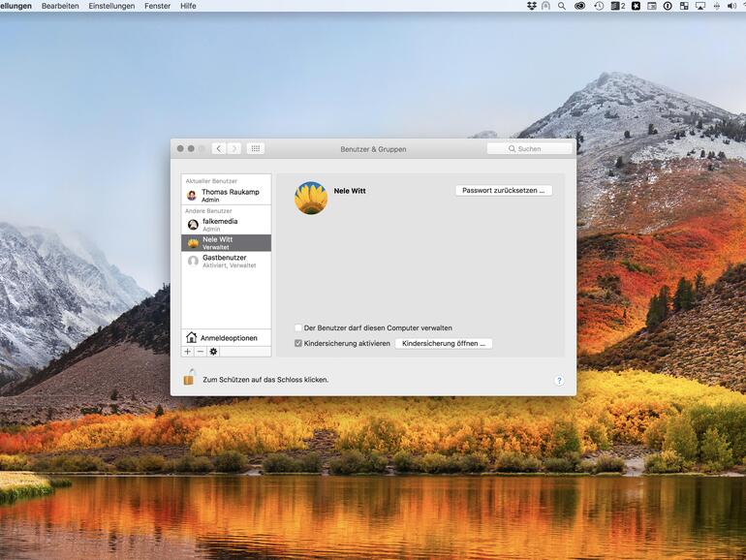Click the plus icon to add a user
The width and height of the screenshot is (746, 560).
tap(188, 352)
